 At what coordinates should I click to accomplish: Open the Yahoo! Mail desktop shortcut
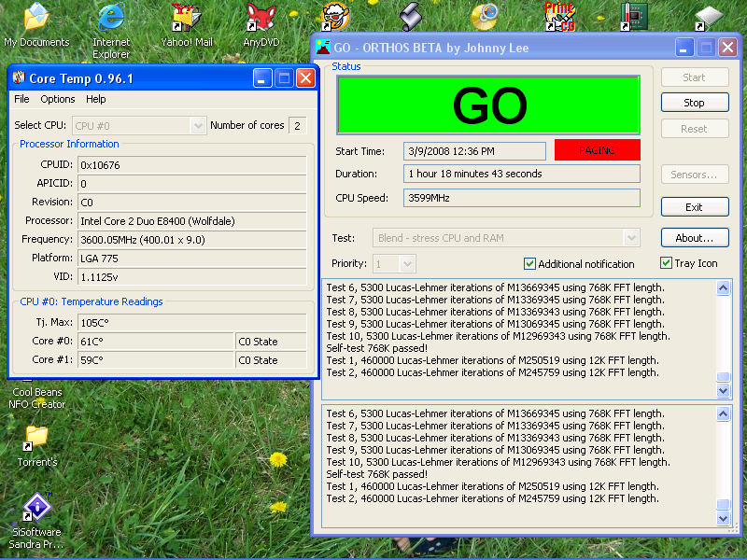(186, 25)
